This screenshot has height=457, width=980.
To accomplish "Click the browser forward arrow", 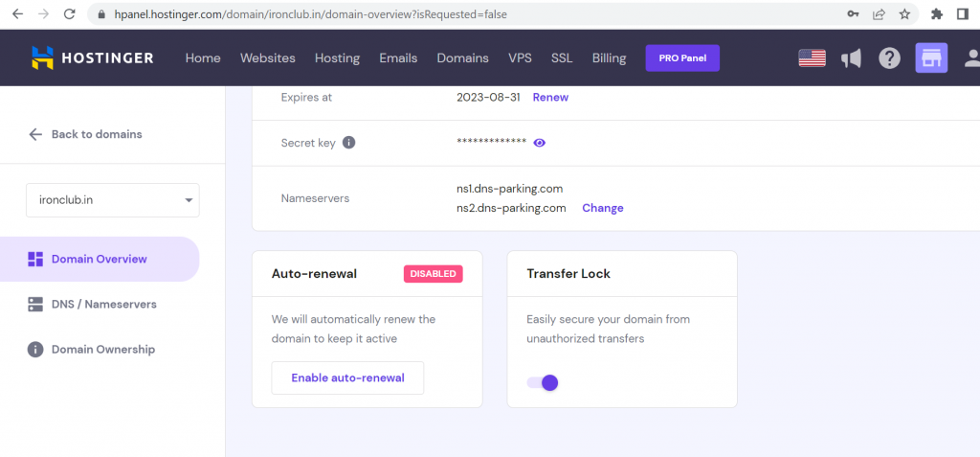I will pos(43,13).
